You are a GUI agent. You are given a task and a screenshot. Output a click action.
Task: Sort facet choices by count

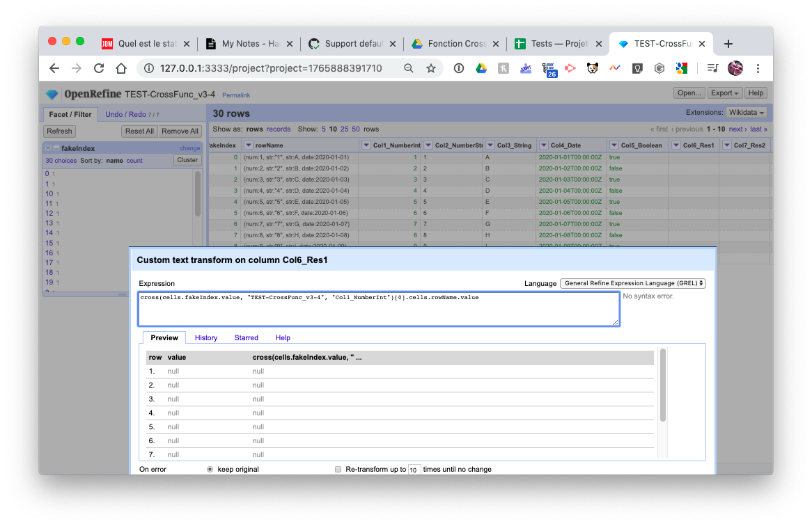click(x=134, y=161)
